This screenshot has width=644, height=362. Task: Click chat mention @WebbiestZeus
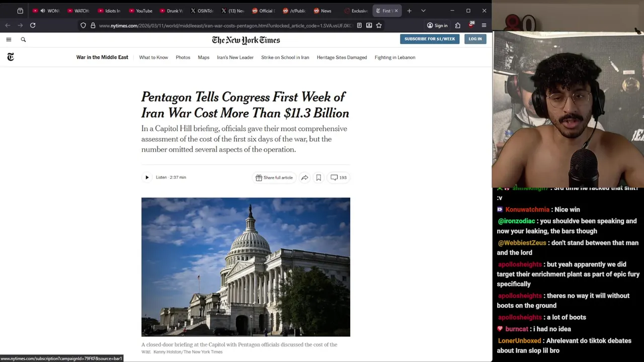522,243
